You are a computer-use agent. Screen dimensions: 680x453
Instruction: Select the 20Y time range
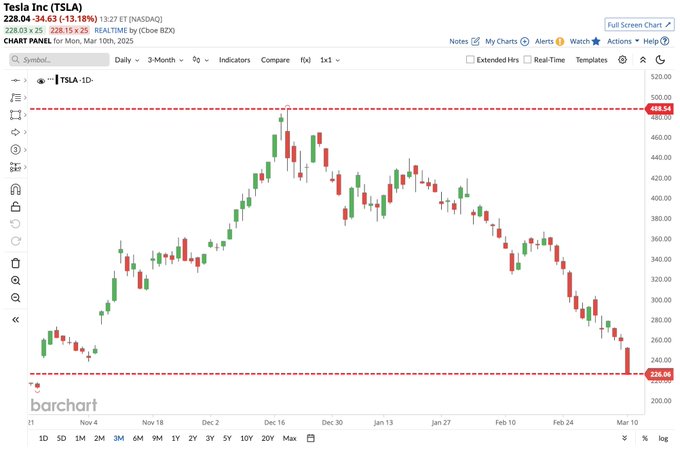[x=268, y=438]
